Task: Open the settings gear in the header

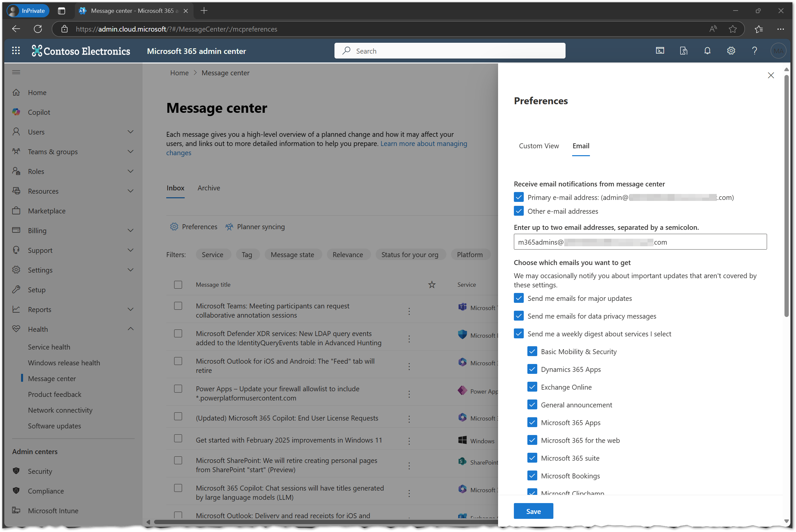Action: point(731,51)
